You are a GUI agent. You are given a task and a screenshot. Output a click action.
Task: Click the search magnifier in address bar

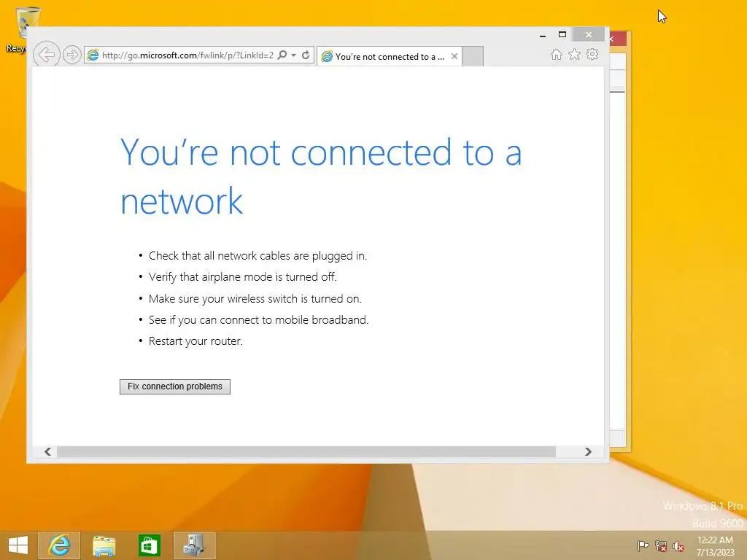282,55
